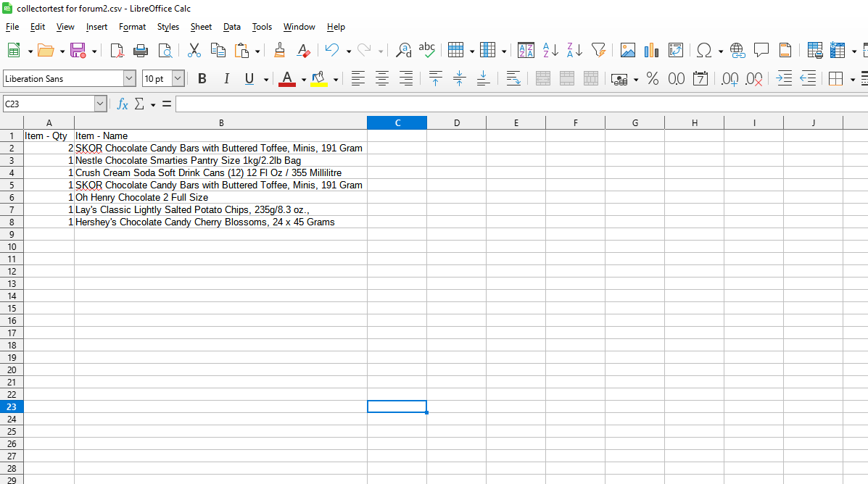Select column A header
868x484 pixels.
[x=49, y=122]
